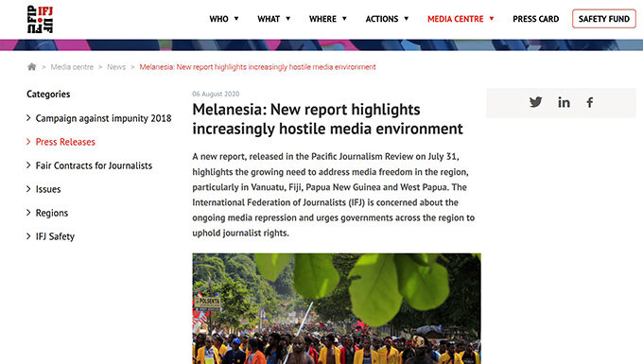This screenshot has height=364, width=643.
Task: Click the Categories heading
Action: (48, 95)
